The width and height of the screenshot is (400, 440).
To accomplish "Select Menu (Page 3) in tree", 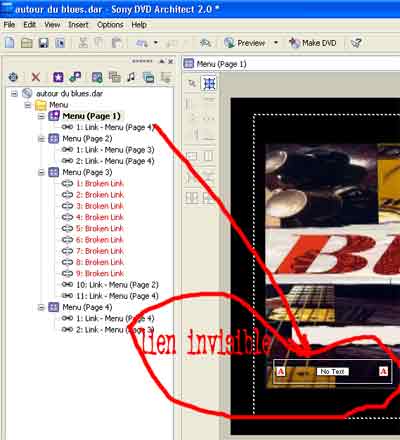I will [x=87, y=172].
